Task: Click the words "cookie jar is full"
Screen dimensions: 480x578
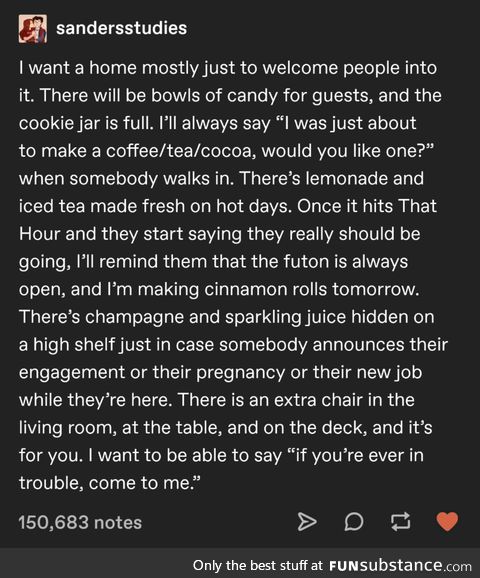Action: [85, 123]
